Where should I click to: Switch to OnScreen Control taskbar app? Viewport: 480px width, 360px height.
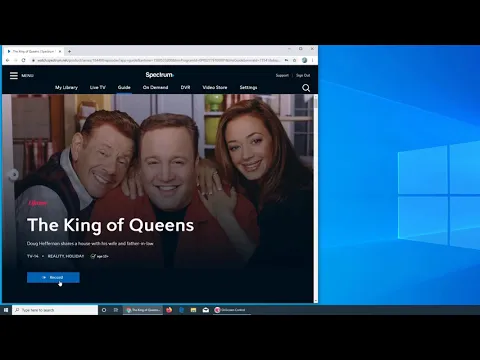[x=232, y=310]
